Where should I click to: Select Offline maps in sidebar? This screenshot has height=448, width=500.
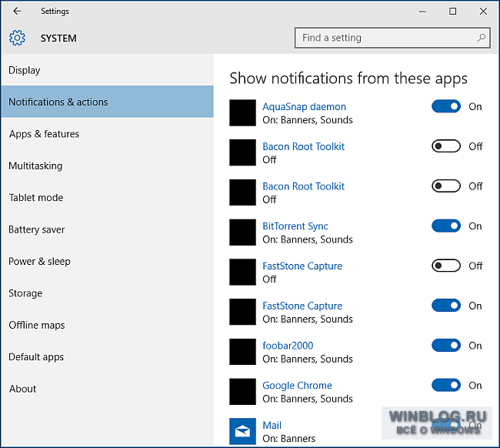coord(107,325)
